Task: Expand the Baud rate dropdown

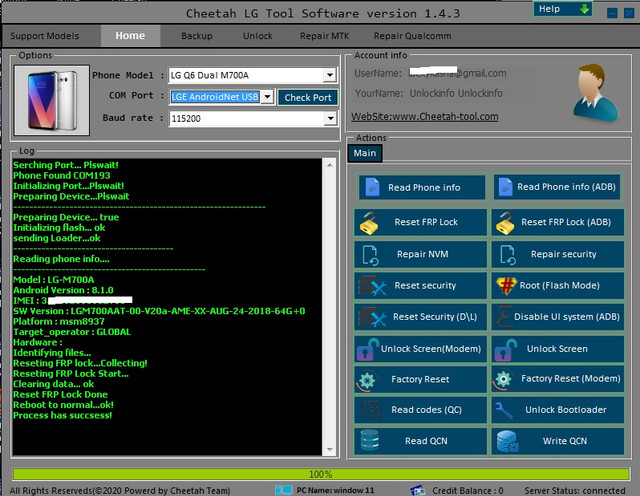Action: (x=330, y=119)
